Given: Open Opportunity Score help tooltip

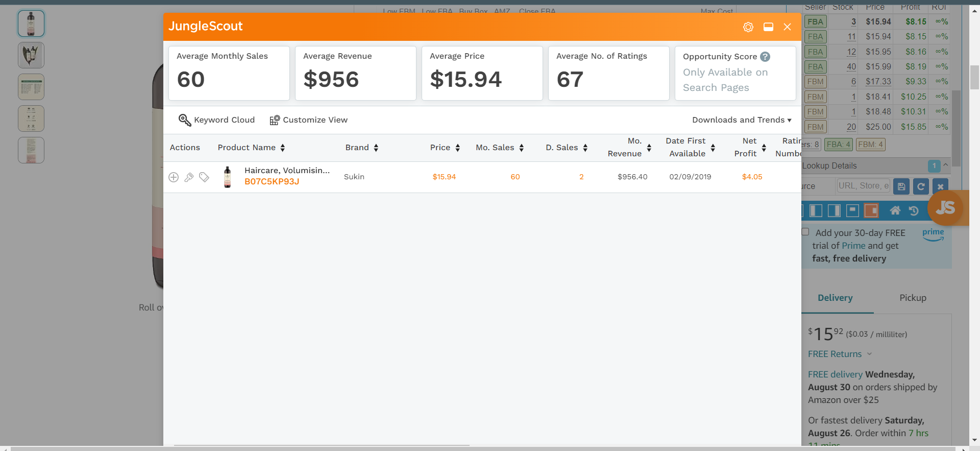Looking at the screenshot, I should point(765,57).
